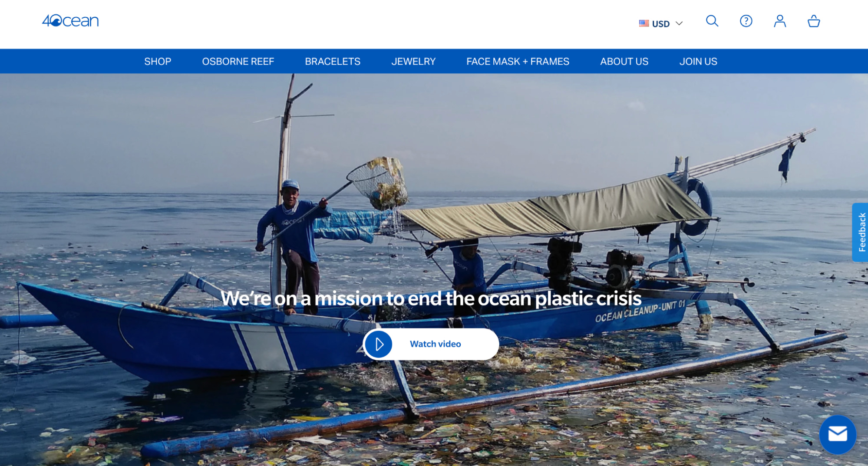
Task: Click the blue play circle icon
Action: click(379, 344)
